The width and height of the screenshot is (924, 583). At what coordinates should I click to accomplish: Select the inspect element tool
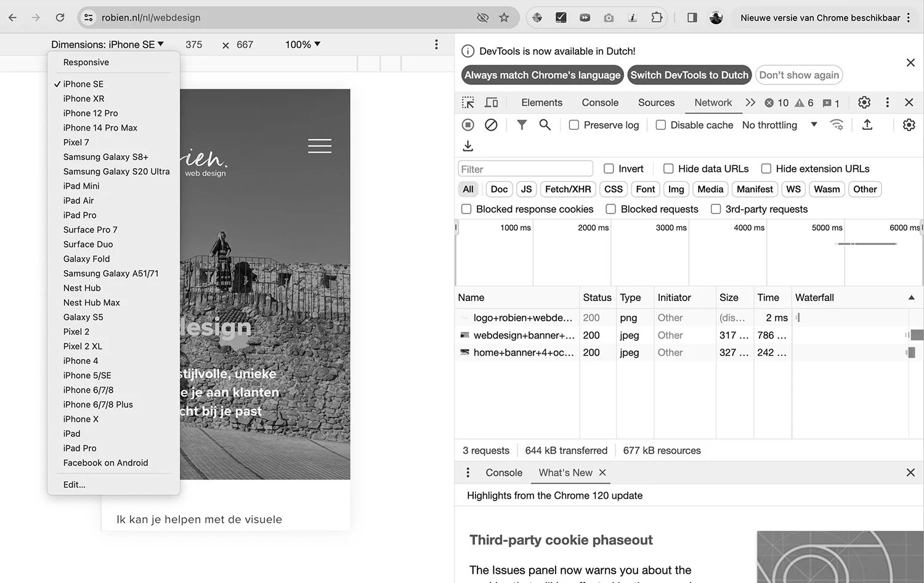click(468, 102)
